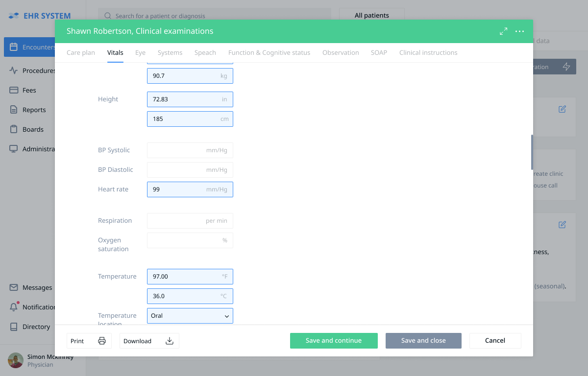Image resolution: width=588 pixels, height=376 pixels.
Task: Click the lower edit pencil icon in background
Action: click(x=562, y=225)
